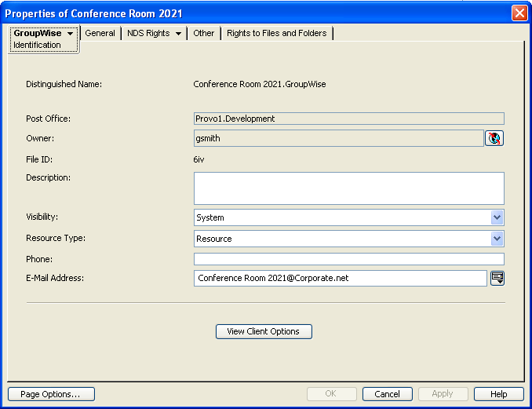Image resolution: width=532 pixels, height=409 pixels.
Task: Click the E-Mail Address text field
Action: 340,278
